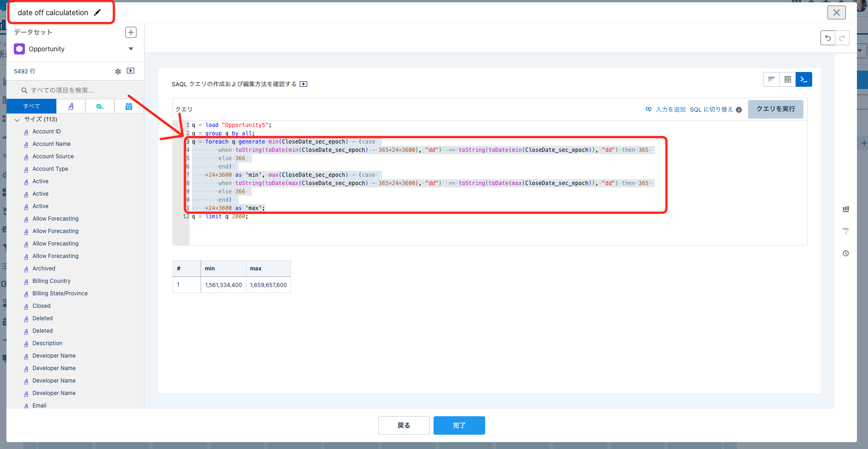868x449 pixels.
Task: Redo the last change
Action: (x=842, y=38)
